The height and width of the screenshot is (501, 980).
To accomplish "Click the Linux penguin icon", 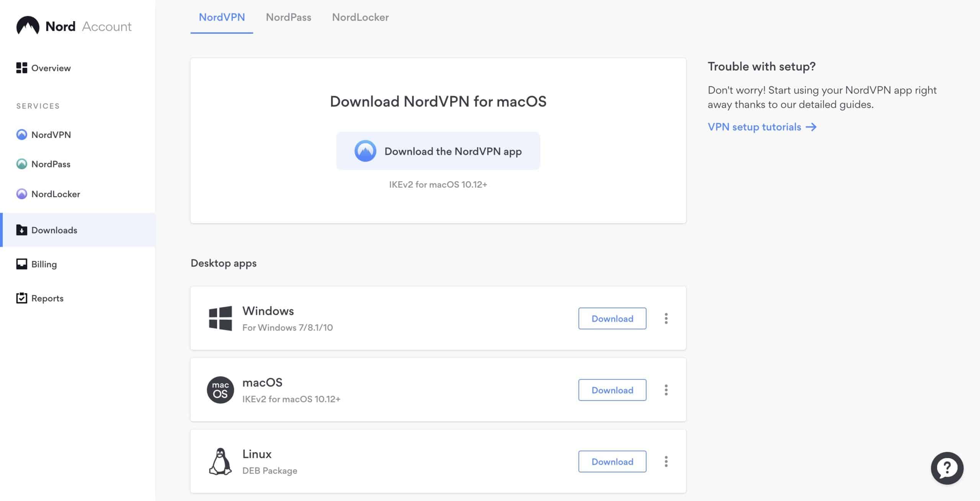I will tap(220, 462).
